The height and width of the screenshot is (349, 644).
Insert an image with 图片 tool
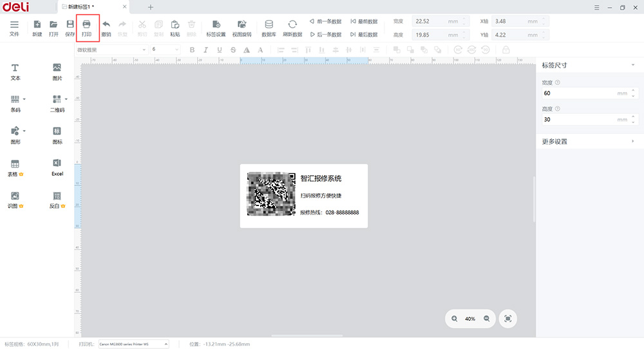click(57, 72)
